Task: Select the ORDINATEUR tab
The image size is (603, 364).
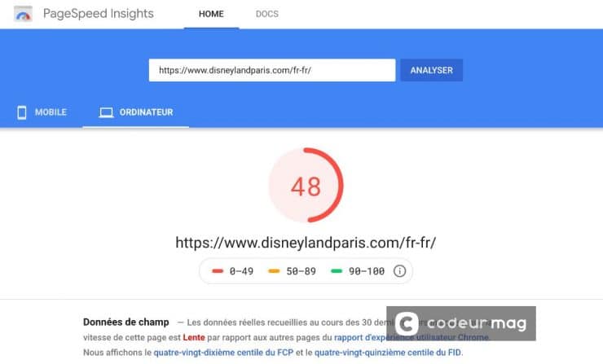Action: pyautogui.click(x=136, y=112)
